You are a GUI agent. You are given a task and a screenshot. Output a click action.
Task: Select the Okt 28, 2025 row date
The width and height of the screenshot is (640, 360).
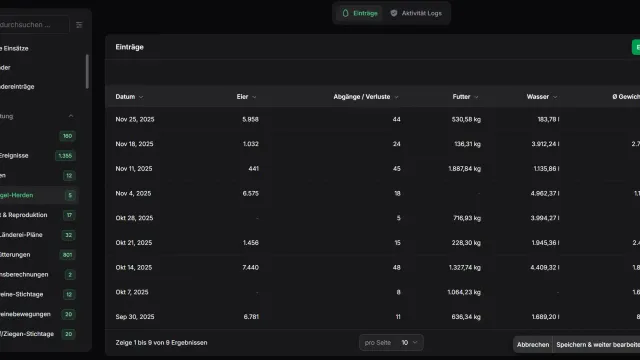click(x=134, y=218)
